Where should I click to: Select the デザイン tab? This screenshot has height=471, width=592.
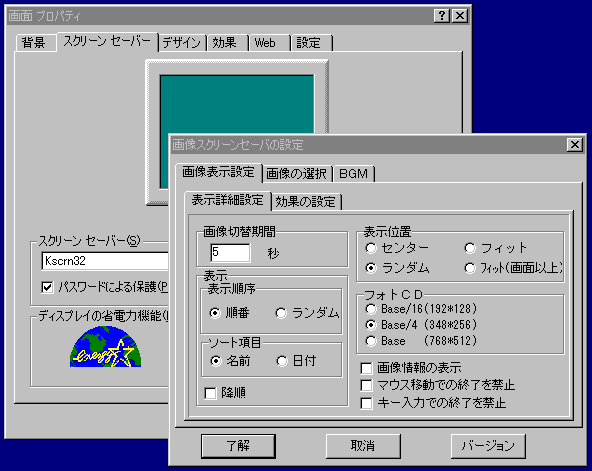click(x=182, y=43)
